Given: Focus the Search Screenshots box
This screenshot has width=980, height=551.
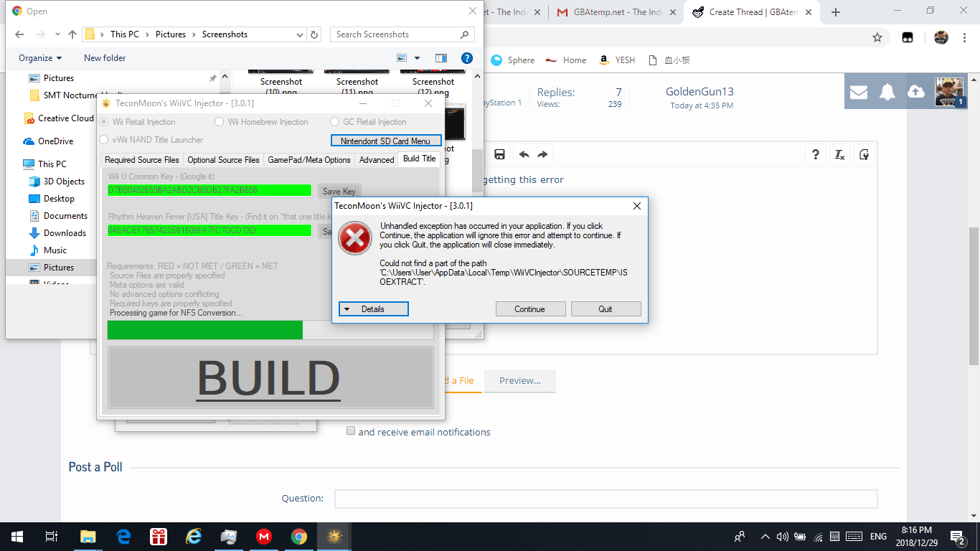Looking at the screenshot, I should (x=402, y=34).
